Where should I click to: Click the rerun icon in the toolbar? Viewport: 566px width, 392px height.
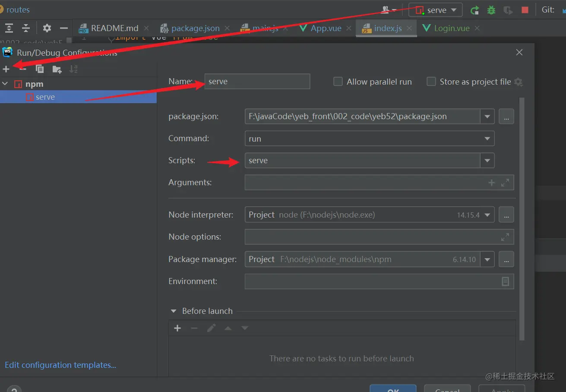tap(474, 10)
